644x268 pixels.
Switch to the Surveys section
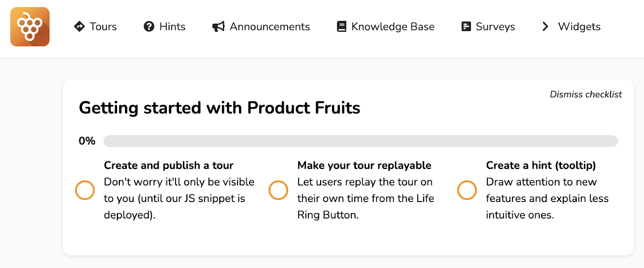point(495,27)
